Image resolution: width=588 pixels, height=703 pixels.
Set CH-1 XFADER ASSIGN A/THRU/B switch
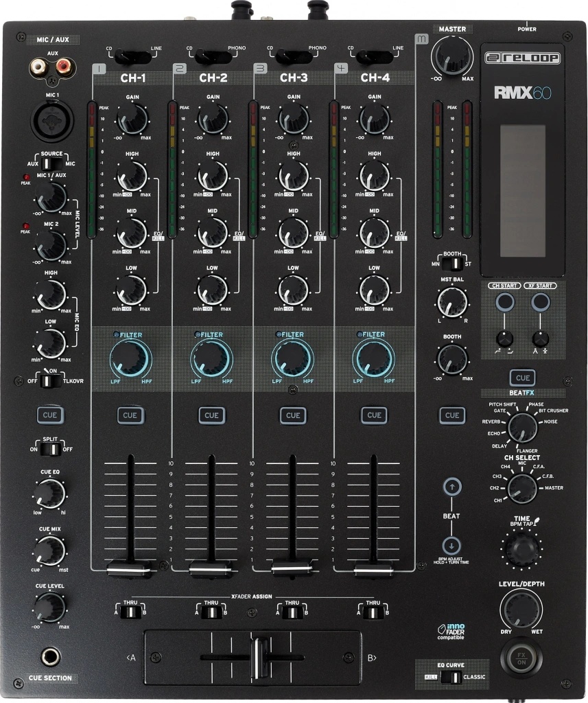[130, 612]
